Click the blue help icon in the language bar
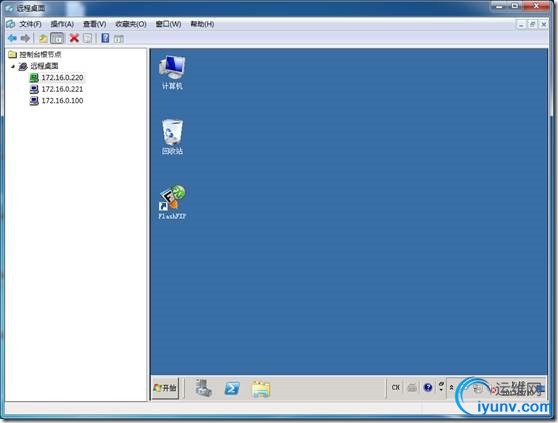 [428, 387]
